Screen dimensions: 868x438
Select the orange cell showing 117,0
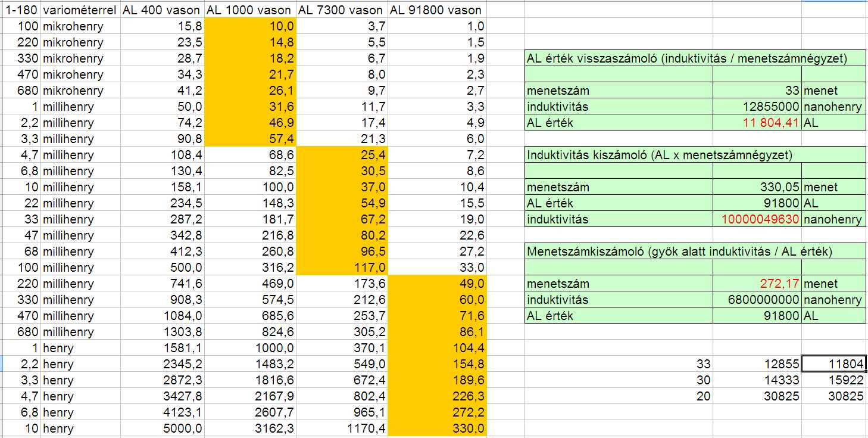tap(342, 268)
